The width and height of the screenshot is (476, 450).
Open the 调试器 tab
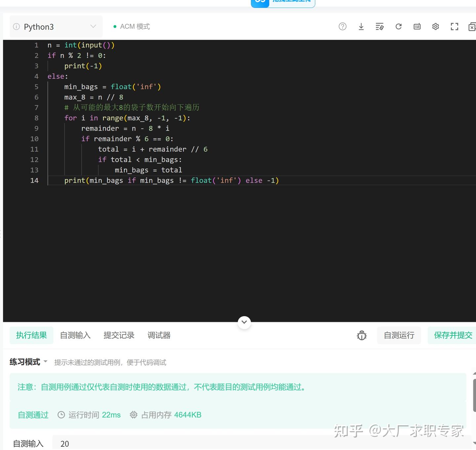[159, 335]
